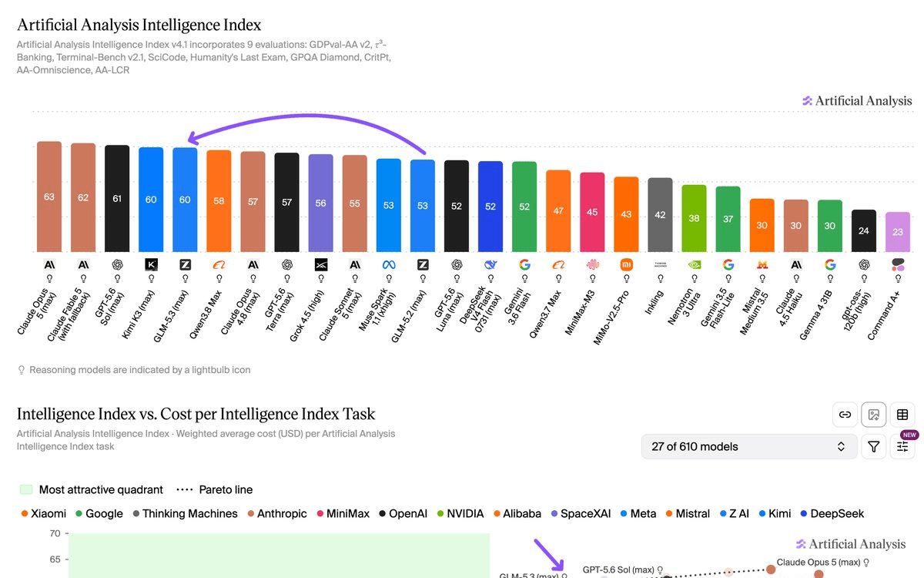Screen dimensions: 924x578
Task: Click the copy link icon button
Action: 845,415
